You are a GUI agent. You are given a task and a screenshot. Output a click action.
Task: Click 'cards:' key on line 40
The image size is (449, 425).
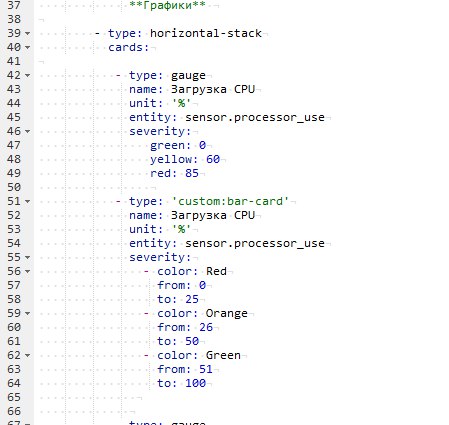(129, 47)
